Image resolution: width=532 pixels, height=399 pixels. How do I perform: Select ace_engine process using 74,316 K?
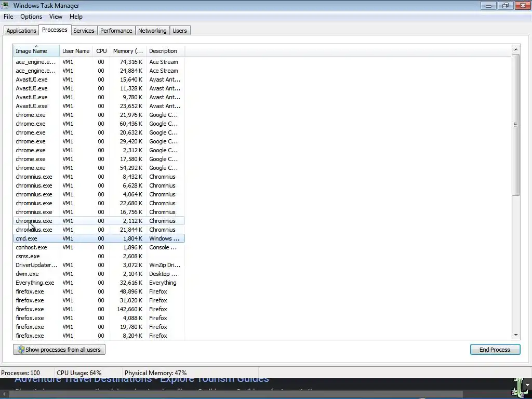[x=99, y=62]
